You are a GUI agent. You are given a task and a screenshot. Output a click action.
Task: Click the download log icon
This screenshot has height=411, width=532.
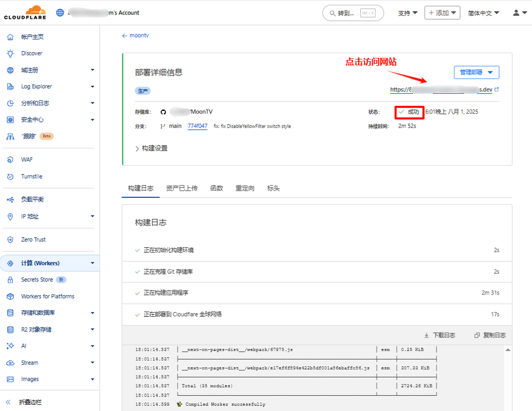pyautogui.click(x=427, y=335)
